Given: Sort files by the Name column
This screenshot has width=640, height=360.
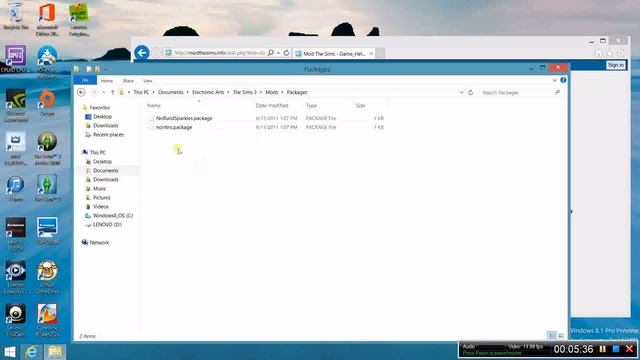Looking at the screenshot, I should [154, 106].
